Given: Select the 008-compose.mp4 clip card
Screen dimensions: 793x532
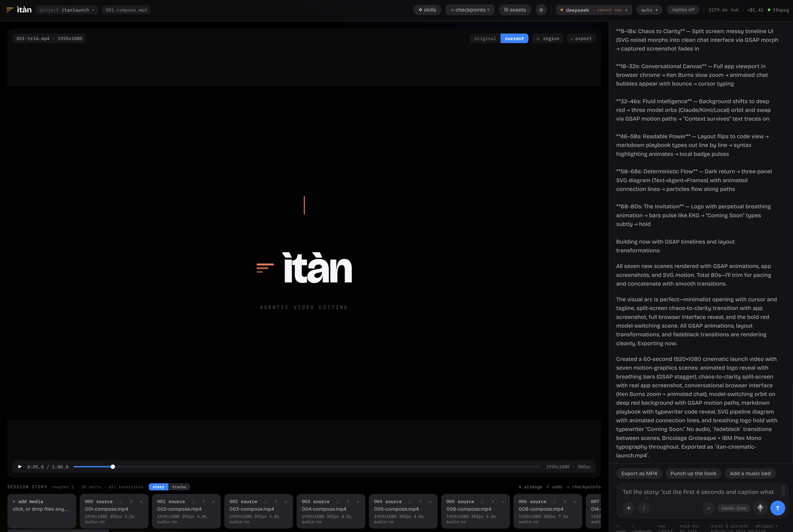Looking at the screenshot, I should tap(548, 511).
